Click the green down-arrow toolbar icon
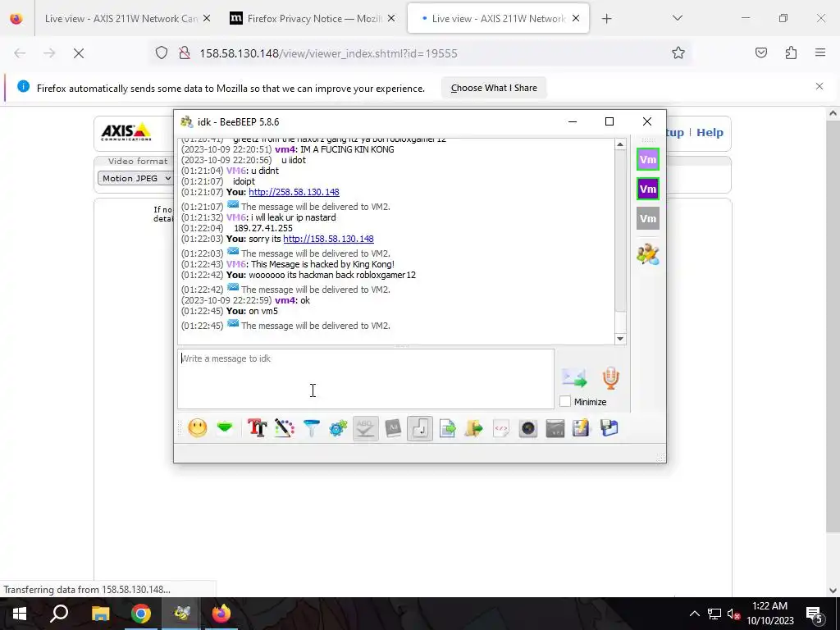The height and width of the screenshot is (630, 840). [225, 428]
